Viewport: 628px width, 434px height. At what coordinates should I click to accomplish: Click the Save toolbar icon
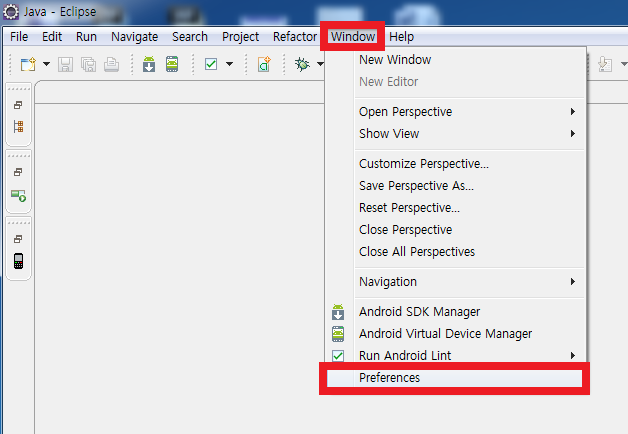pyautogui.click(x=65, y=64)
